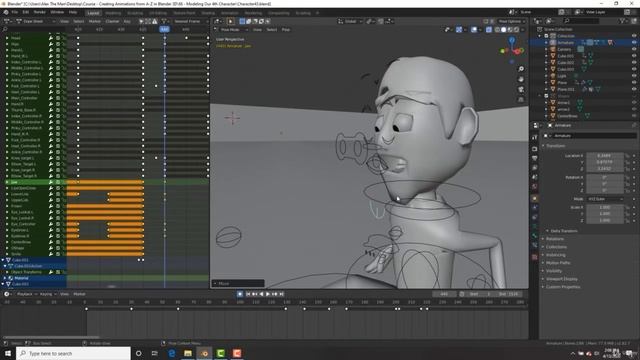The width and height of the screenshot is (640, 360).
Task: Click the wrench icon on the Jaw channel
Action: click(x=51, y=182)
